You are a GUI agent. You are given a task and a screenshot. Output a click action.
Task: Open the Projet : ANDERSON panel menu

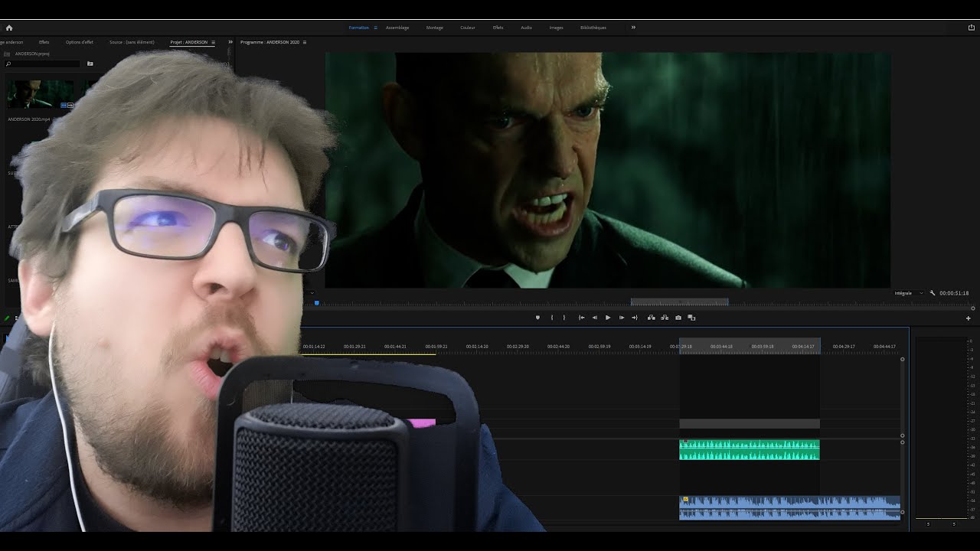(213, 42)
